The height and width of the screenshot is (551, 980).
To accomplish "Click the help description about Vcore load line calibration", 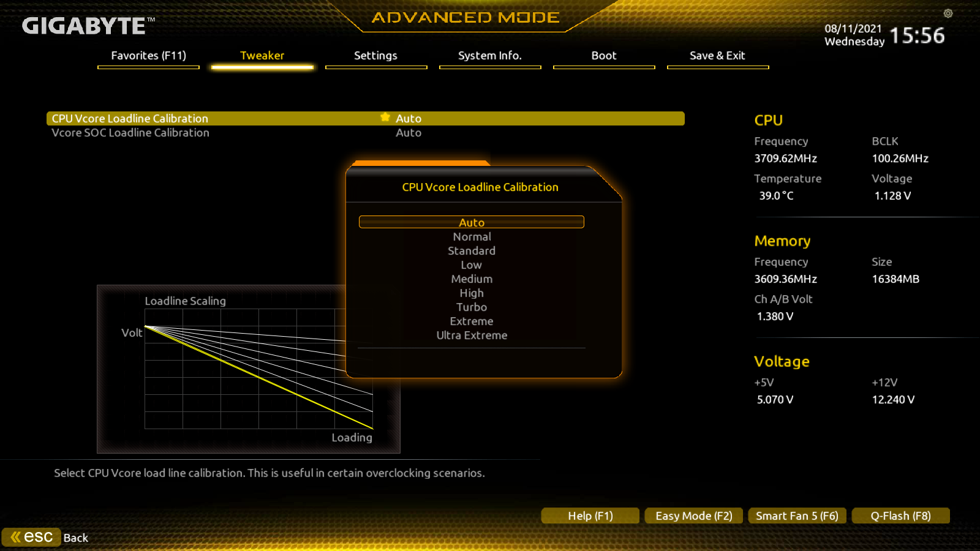I will tap(269, 473).
